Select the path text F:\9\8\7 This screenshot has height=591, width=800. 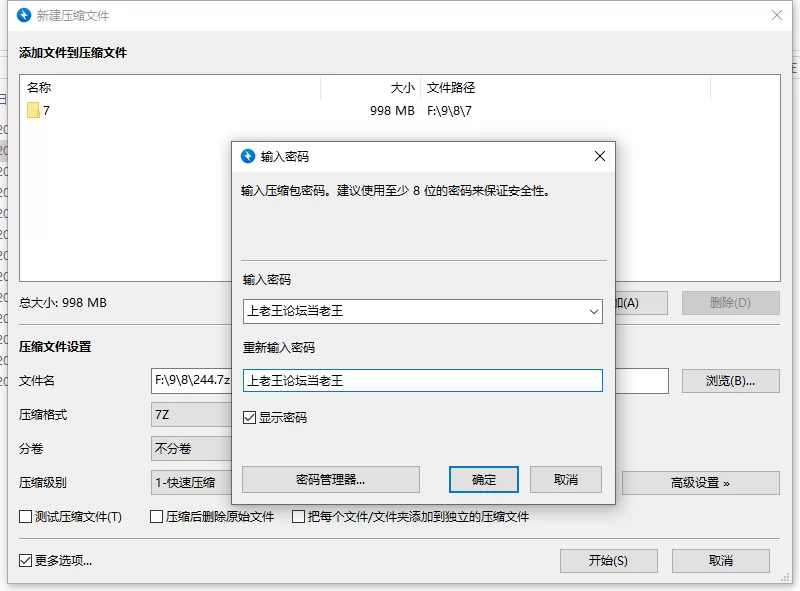449,111
